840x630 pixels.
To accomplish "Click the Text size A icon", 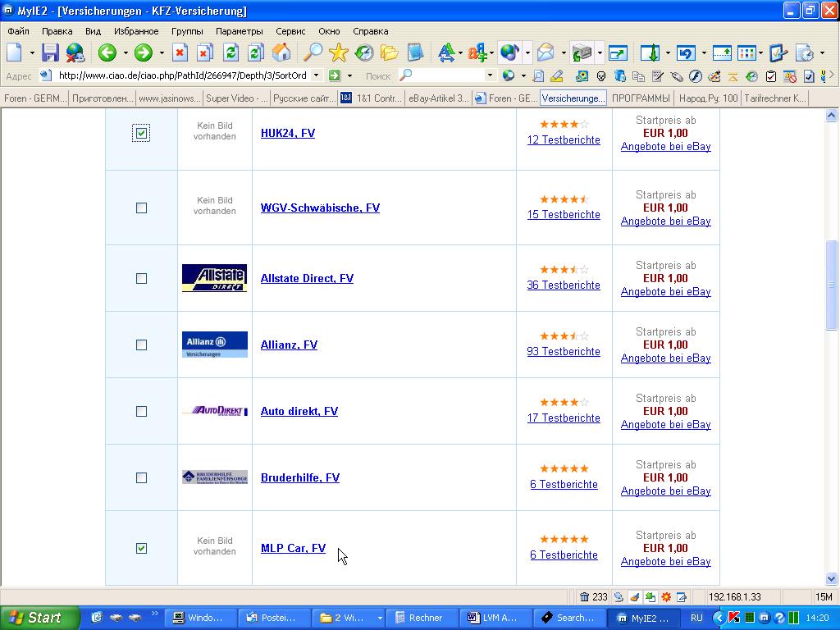I will pos(445,52).
